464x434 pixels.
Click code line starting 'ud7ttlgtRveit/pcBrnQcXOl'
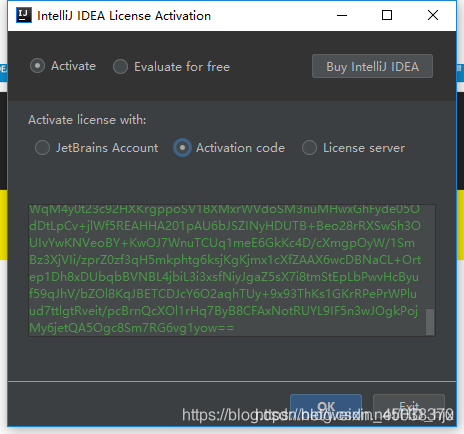coord(223,311)
